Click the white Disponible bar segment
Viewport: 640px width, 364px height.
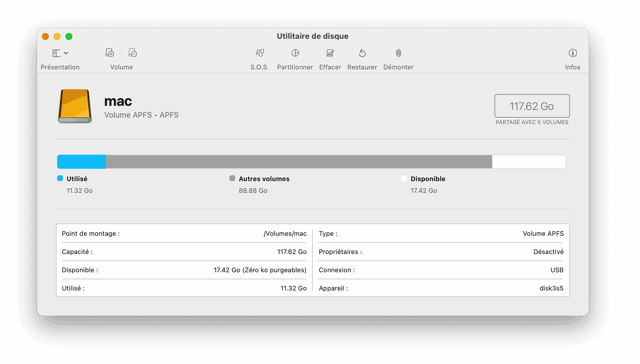[x=529, y=162]
